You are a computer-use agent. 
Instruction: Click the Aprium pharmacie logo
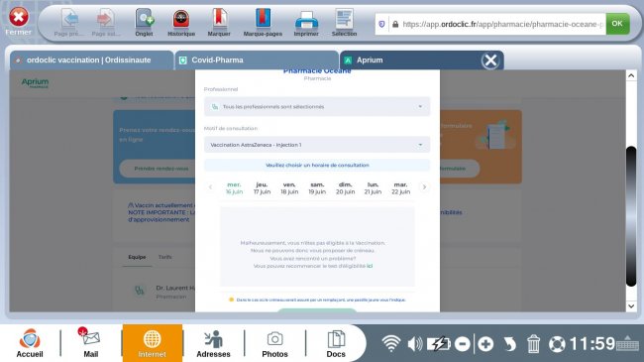(35, 83)
